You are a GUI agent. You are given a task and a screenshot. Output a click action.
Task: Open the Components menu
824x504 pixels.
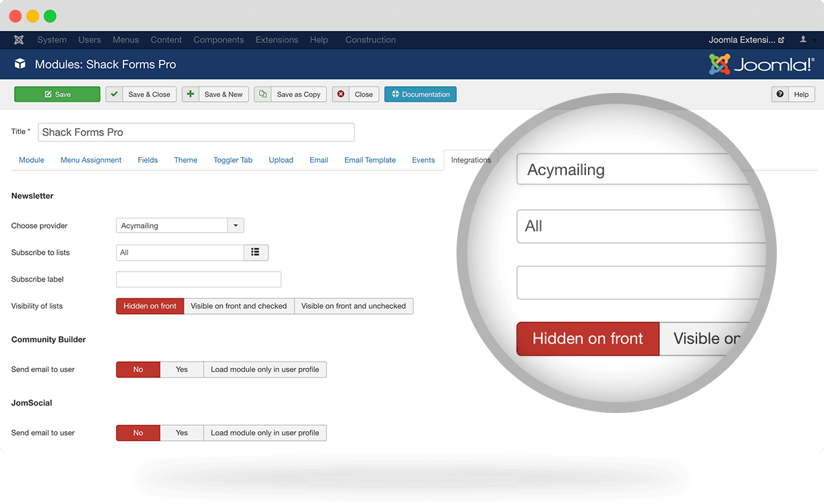[218, 40]
